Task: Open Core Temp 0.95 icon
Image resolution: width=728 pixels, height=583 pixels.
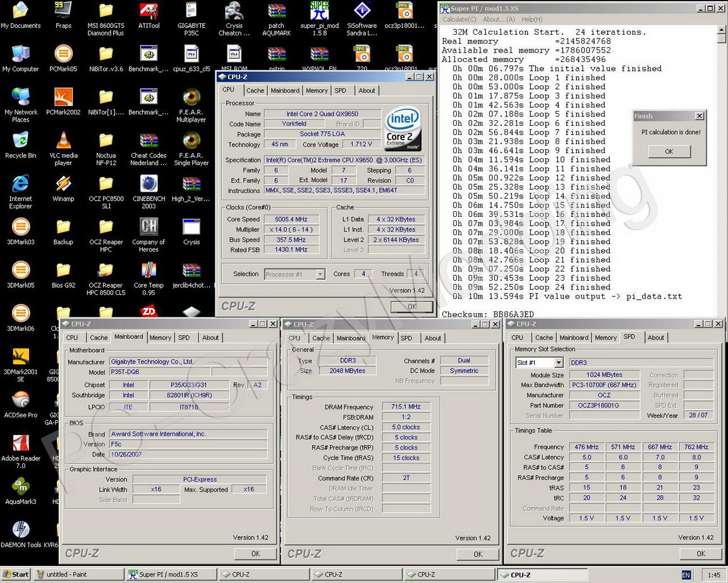Action: click(x=149, y=278)
